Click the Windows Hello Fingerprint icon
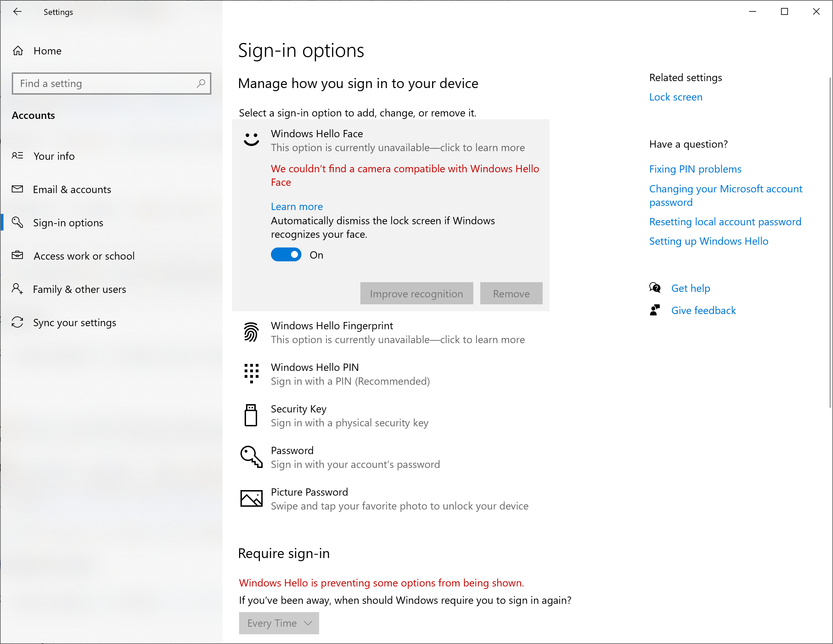This screenshot has height=644, width=833. tap(251, 332)
